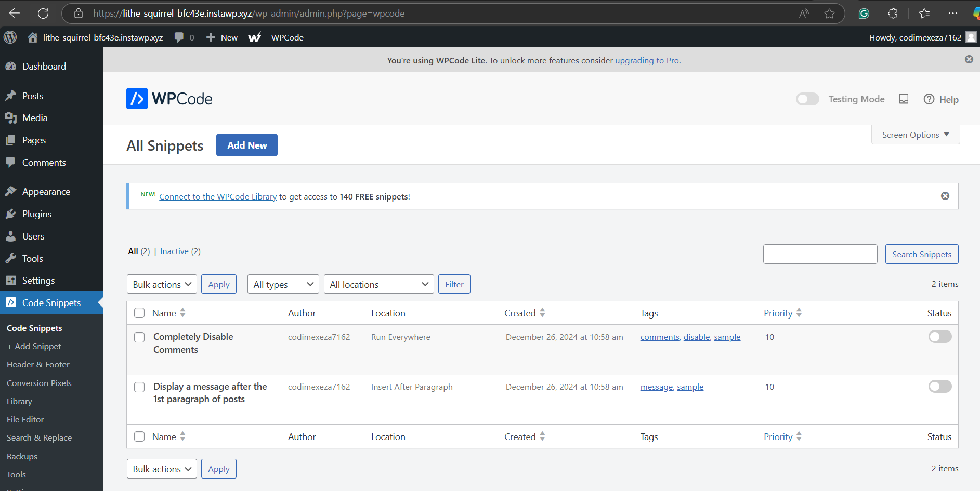
Task: Click the Add New button
Action: pos(247,145)
